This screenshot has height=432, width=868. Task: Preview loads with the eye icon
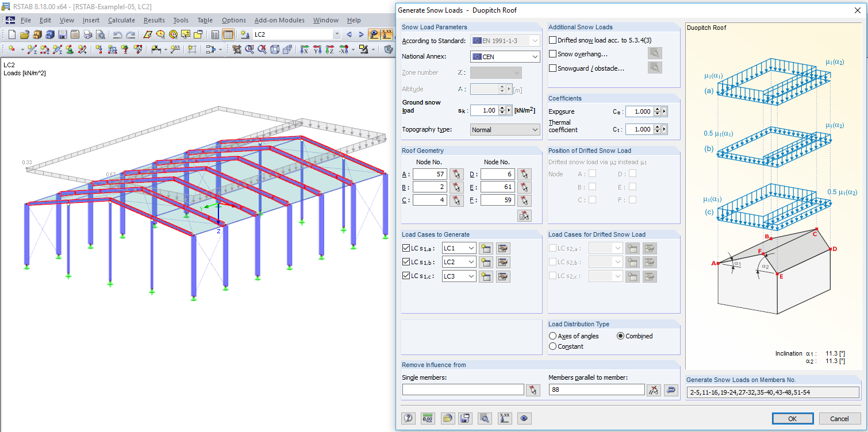524,418
